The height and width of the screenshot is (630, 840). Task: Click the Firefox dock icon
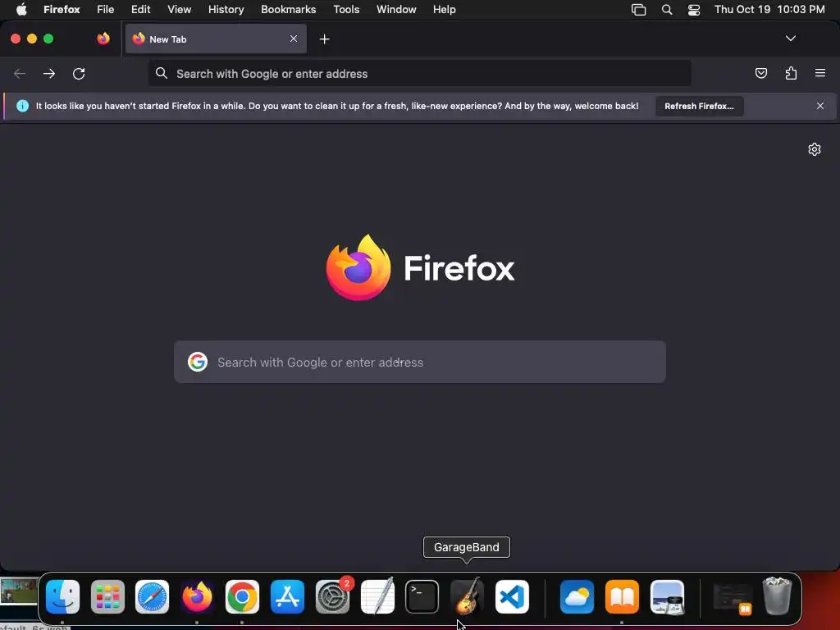[x=197, y=597]
